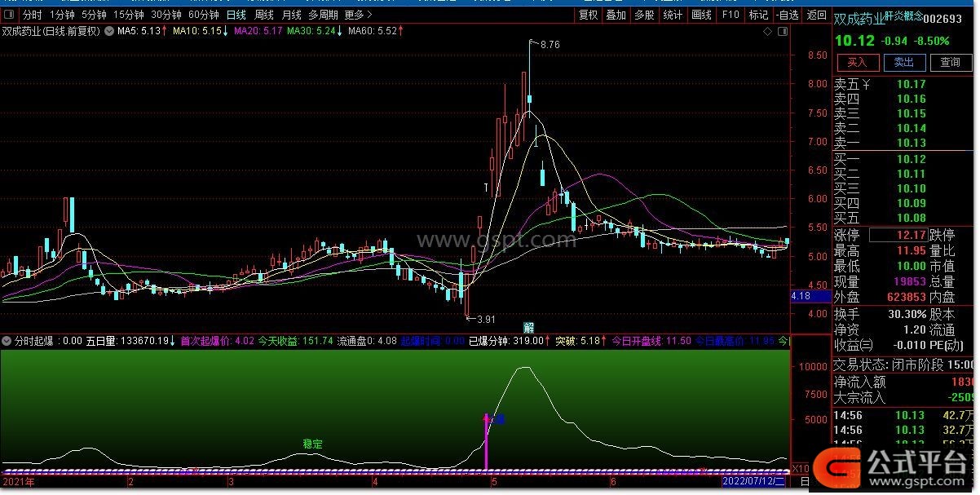Click the 卖一 ask price 10.13
Screen dimensions: 980x495
point(911,143)
